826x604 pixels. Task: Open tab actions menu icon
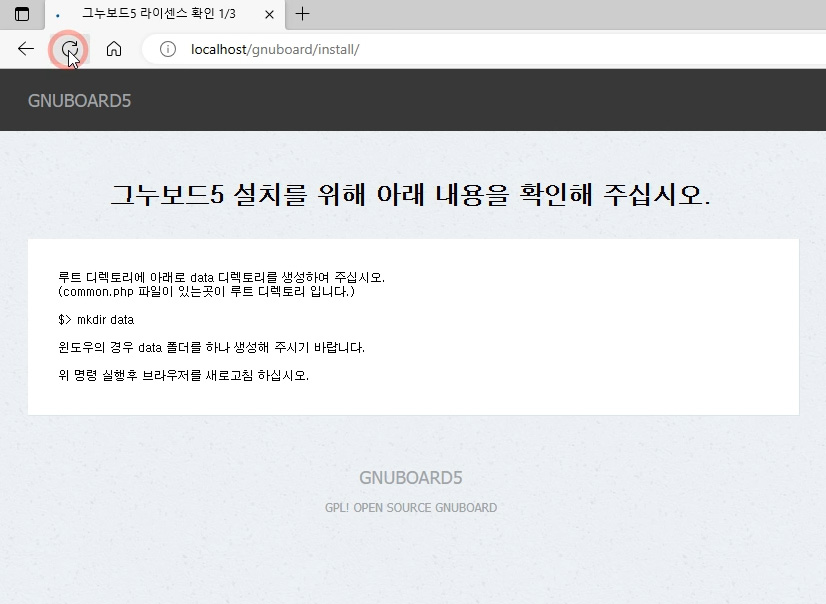pyautogui.click(x=22, y=14)
